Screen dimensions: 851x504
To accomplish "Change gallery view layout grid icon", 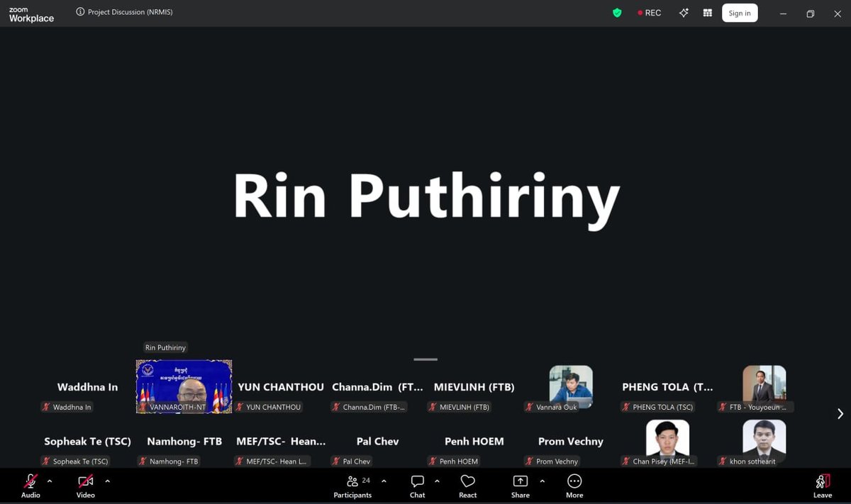I will click(x=707, y=13).
